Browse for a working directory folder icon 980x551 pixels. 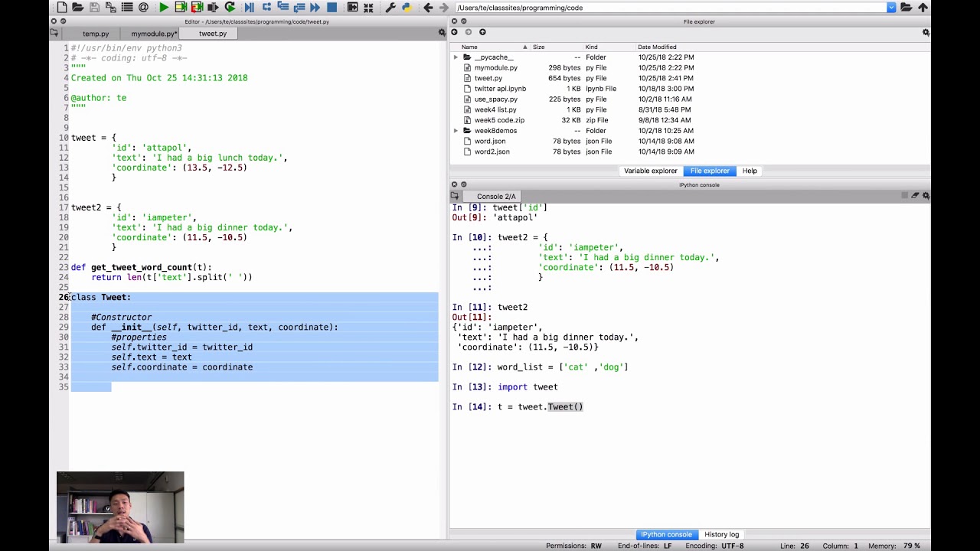(906, 8)
